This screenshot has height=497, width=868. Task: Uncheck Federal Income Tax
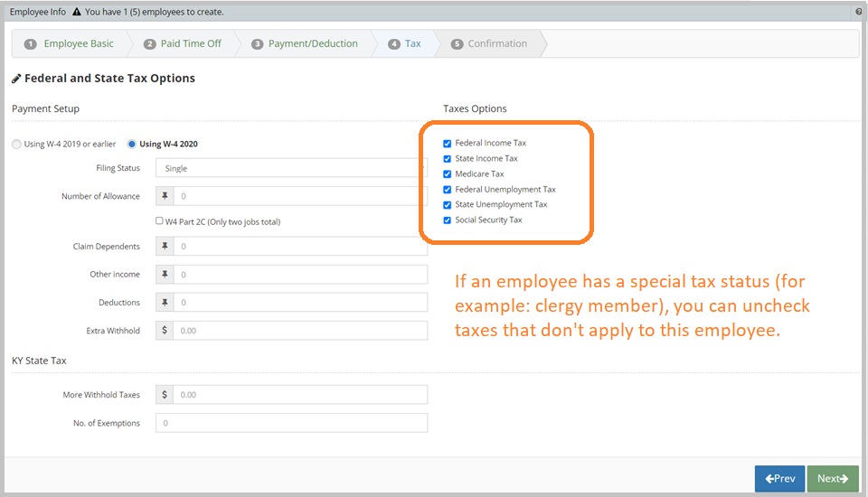click(448, 144)
